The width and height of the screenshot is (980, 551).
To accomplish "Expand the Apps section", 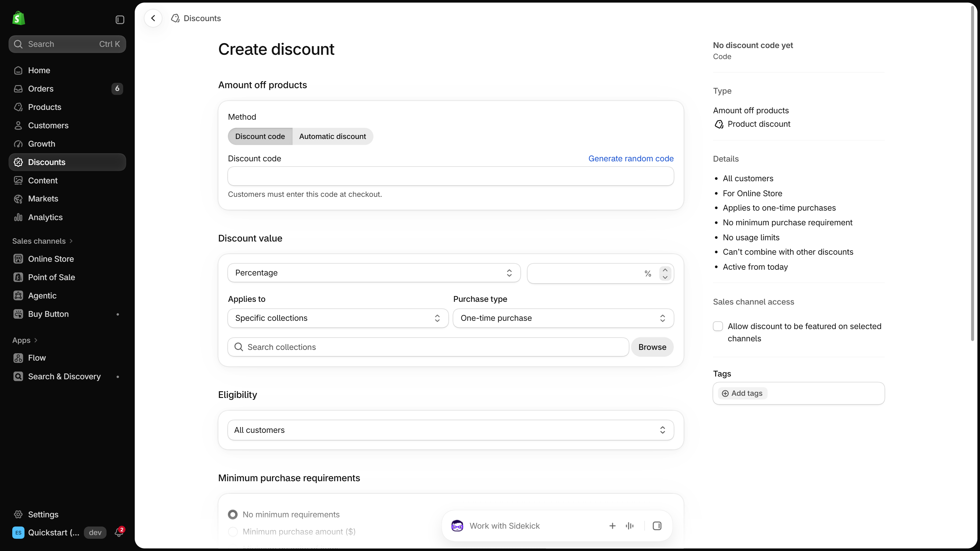I will point(25,340).
